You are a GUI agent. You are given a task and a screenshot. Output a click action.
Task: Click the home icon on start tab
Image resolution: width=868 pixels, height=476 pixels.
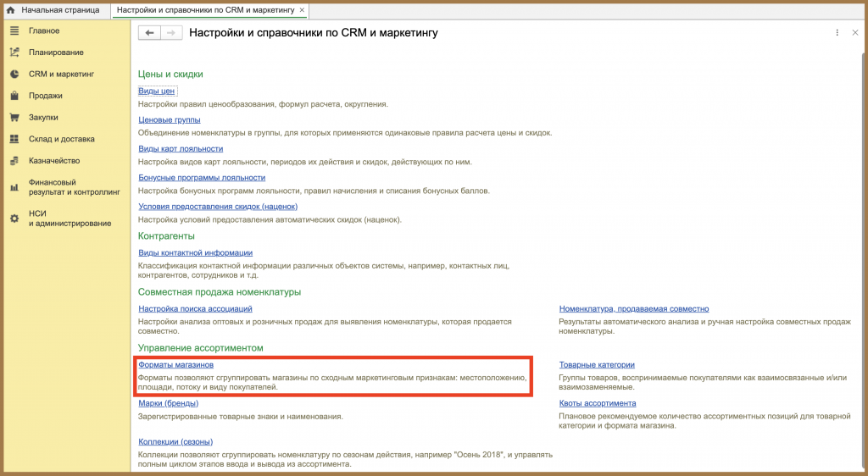(x=10, y=10)
